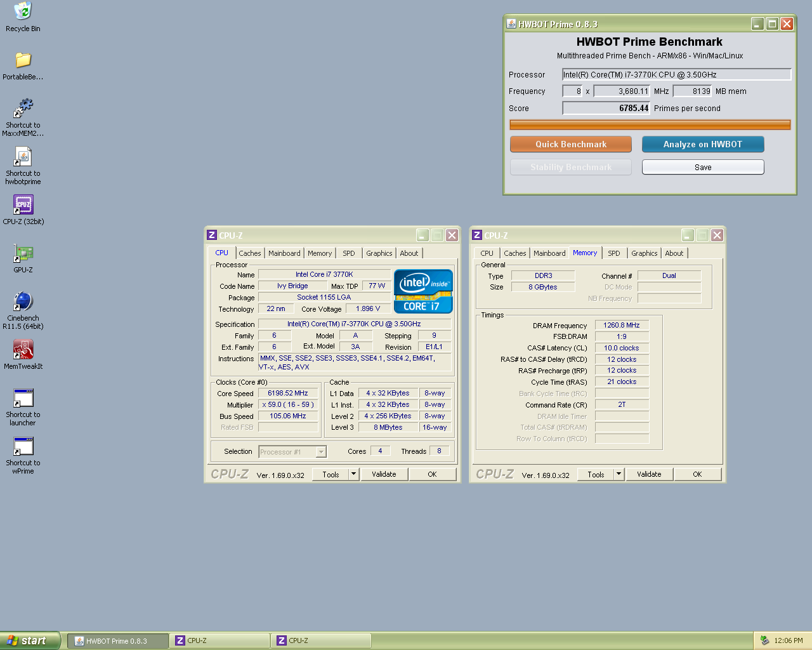The height and width of the screenshot is (650, 812).
Task: Click the left CPU-Z window title icon
Action: [212, 235]
